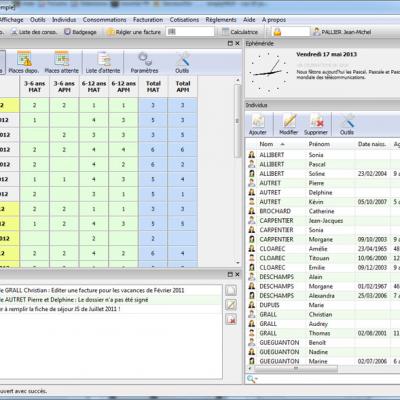
Task: Open the Cotisations menu
Action: click(184, 20)
